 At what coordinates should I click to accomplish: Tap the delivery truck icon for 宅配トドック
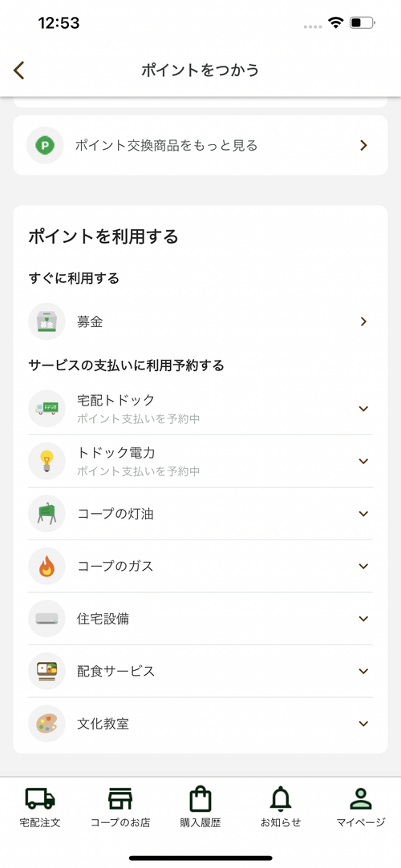[x=47, y=409]
